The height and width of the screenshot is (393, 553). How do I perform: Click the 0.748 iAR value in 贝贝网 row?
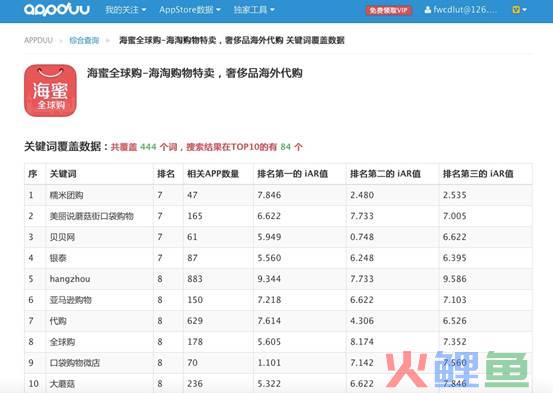coord(362,237)
